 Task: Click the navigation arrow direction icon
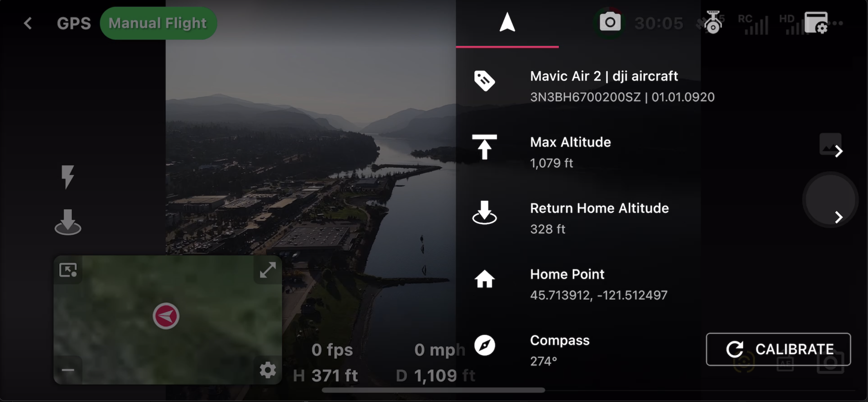[x=507, y=22]
